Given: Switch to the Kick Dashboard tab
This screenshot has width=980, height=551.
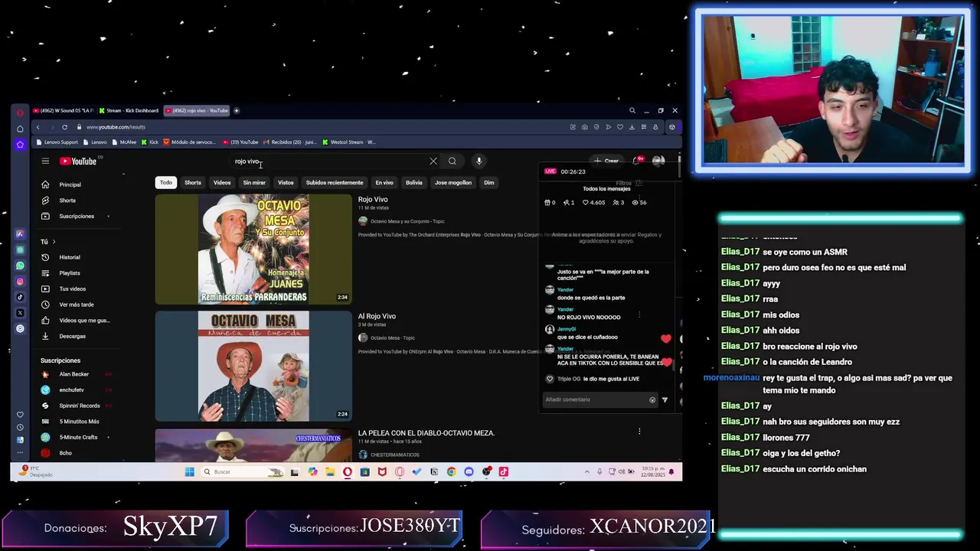Looking at the screenshot, I should (x=129, y=110).
